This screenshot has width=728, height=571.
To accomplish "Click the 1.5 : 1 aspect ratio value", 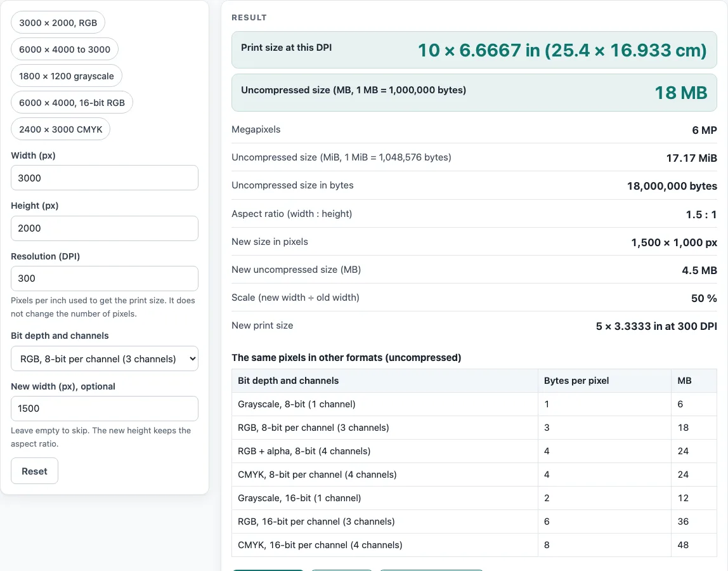I will (701, 214).
